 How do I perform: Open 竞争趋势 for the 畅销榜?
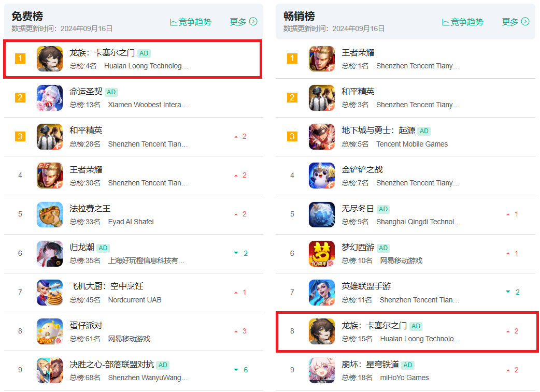(x=462, y=22)
